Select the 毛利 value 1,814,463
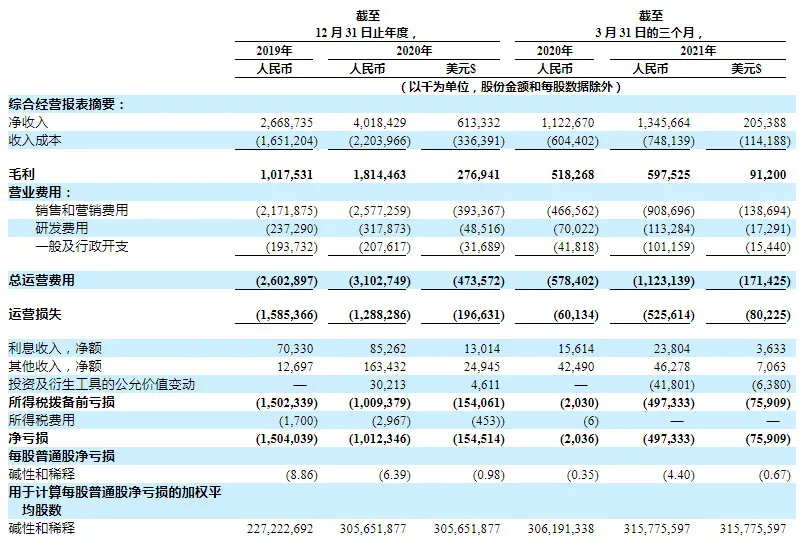The height and width of the screenshot is (549, 807). 380,174
